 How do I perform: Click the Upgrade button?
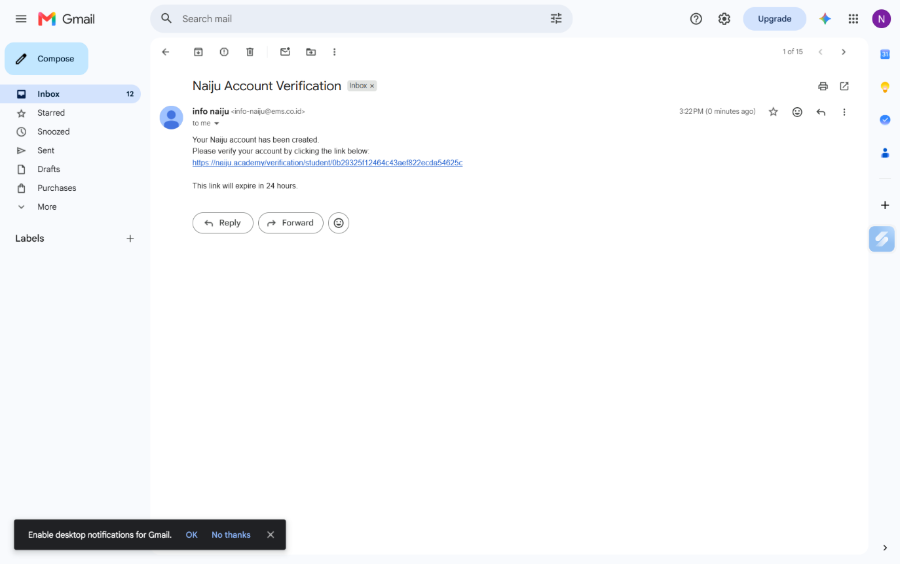[x=774, y=19]
